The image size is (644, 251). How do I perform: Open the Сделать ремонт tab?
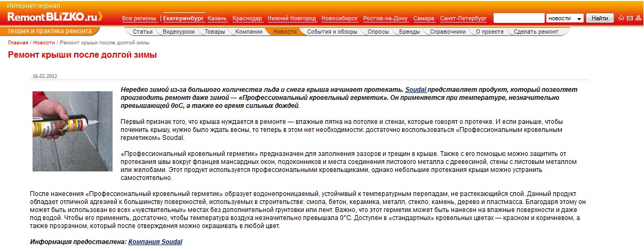pyautogui.click(x=536, y=32)
